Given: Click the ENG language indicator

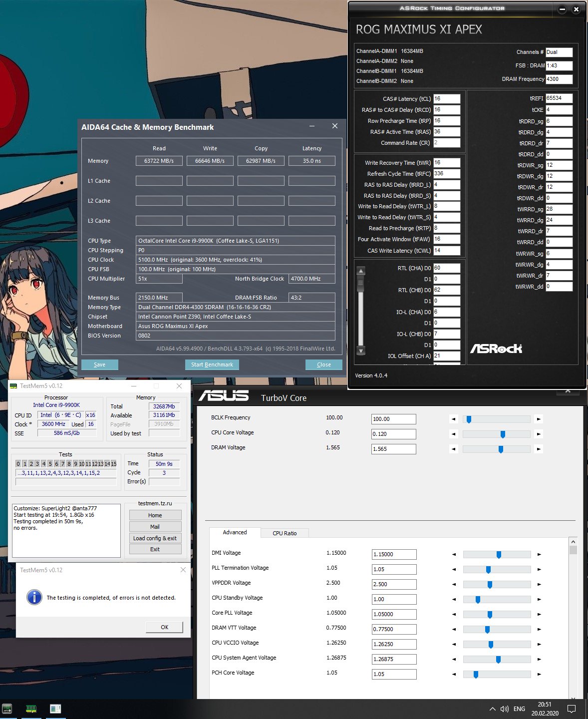Looking at the screenshot, I should (x=519, y=709).
